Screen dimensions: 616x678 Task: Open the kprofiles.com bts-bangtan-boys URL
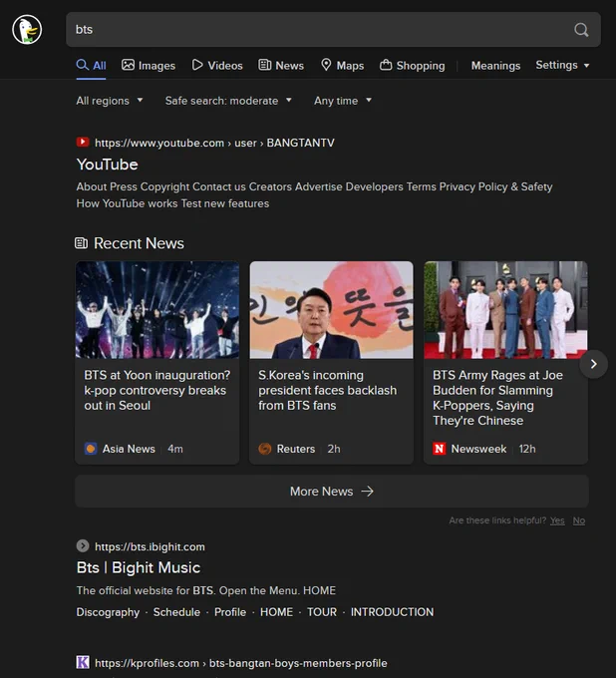click(x=241, y=663)
